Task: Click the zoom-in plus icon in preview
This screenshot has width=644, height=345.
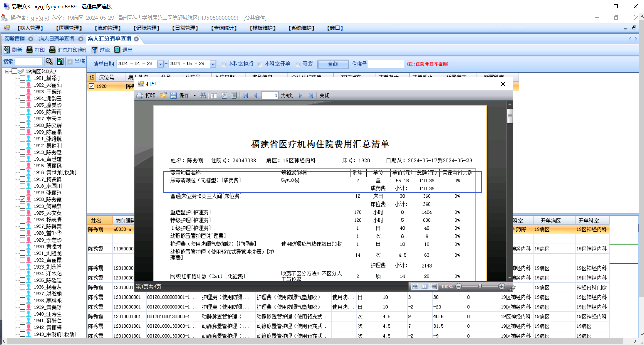Action: point(502,286)
